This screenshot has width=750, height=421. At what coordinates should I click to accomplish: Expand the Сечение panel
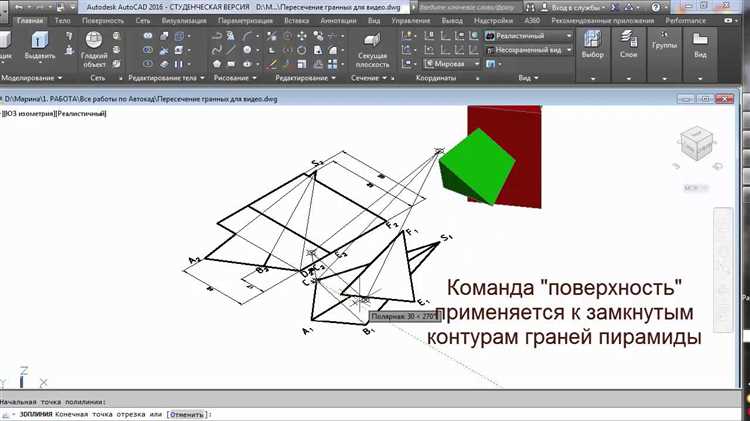pyautogui.click(x=368, y=78)
